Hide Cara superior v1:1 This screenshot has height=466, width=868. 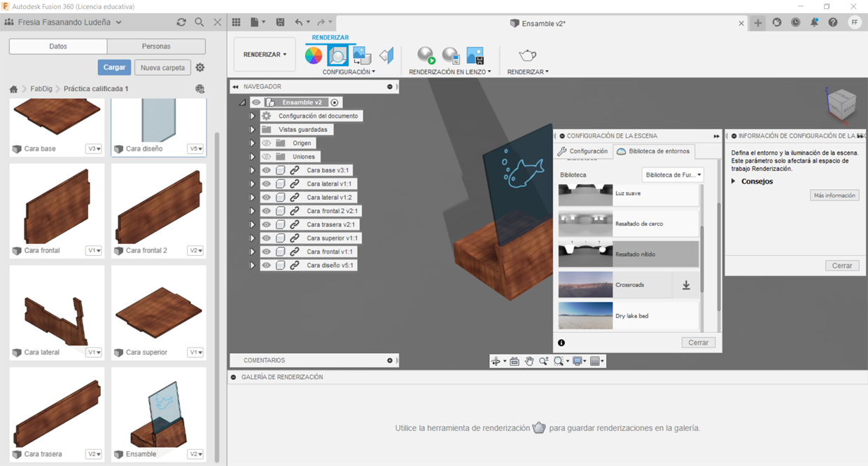pyautogui.click(x=266, y=238)
